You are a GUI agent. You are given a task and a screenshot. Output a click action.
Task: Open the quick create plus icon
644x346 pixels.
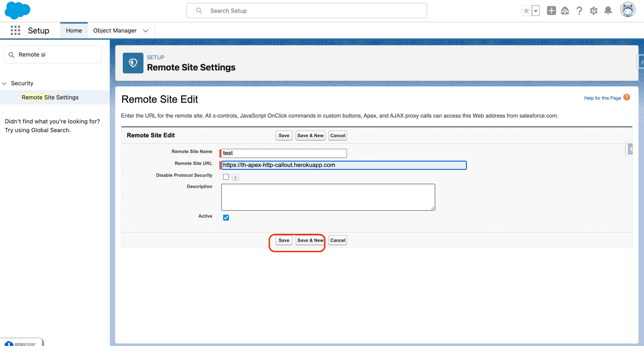click(551, 10)
